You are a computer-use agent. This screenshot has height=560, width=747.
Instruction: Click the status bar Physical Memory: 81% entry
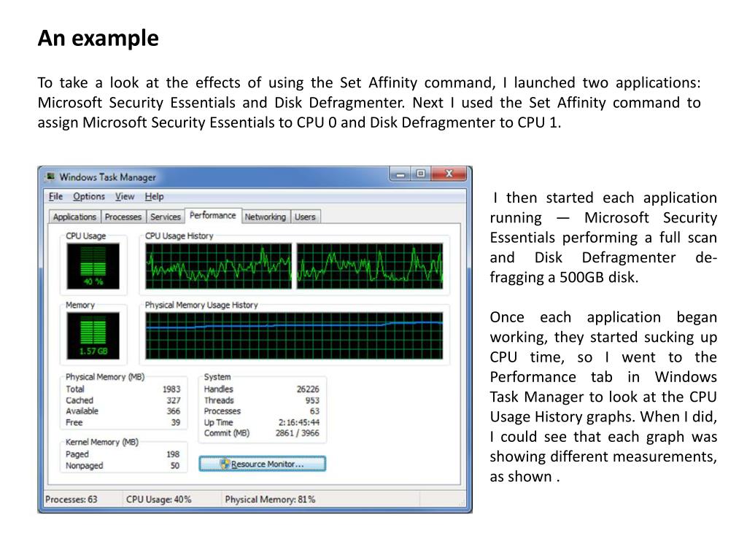270,499
